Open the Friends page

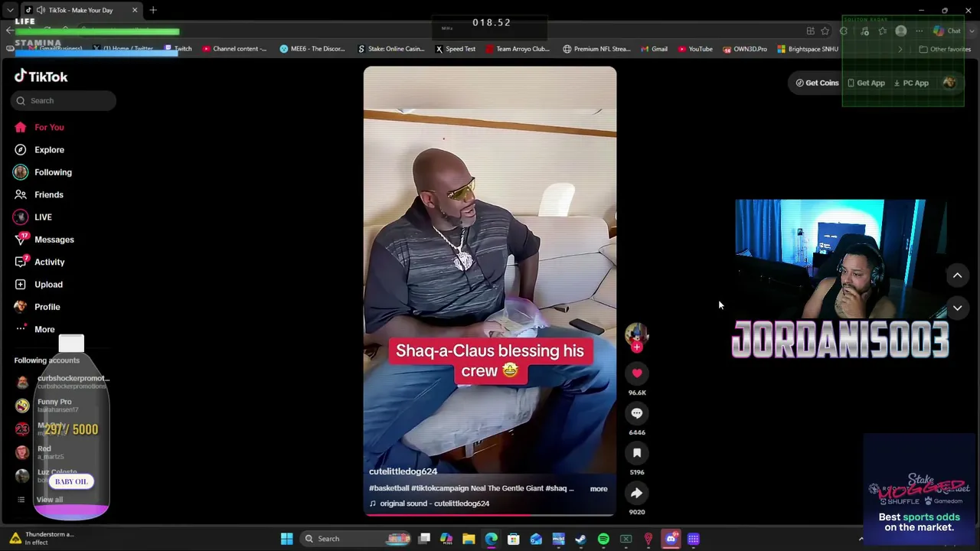(x=38, y=194)
